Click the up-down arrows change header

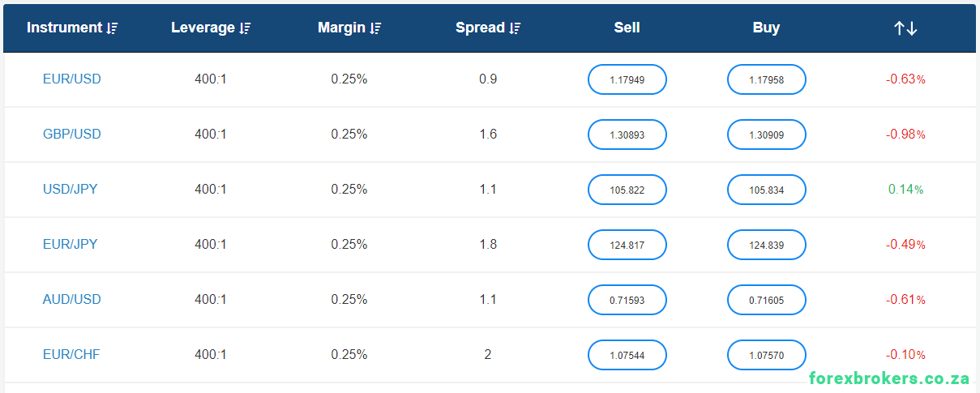pos(905,28)
